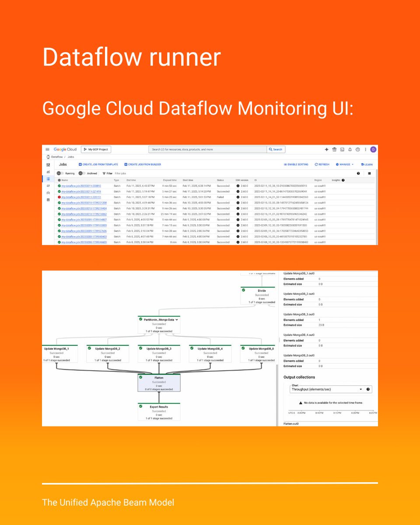The image size is (420, 525).
Task: Click the help icon next to Chart dropdown
Action: point(368,389)
